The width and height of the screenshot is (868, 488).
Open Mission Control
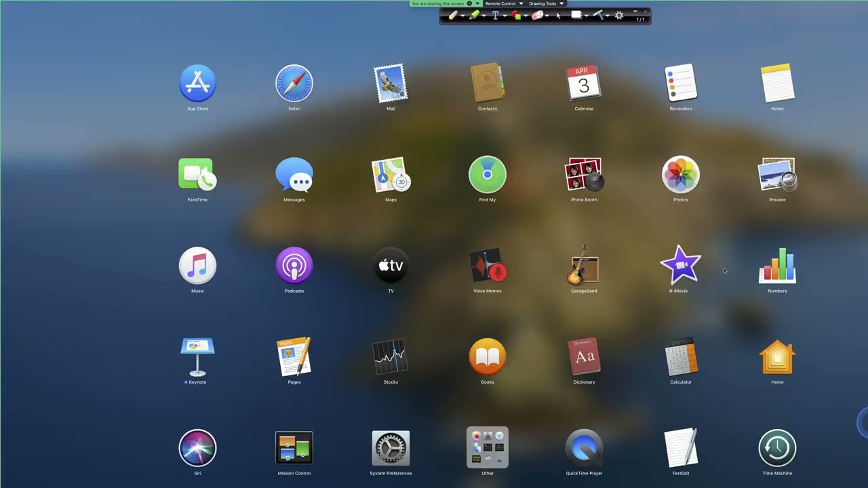click(294, 448)
